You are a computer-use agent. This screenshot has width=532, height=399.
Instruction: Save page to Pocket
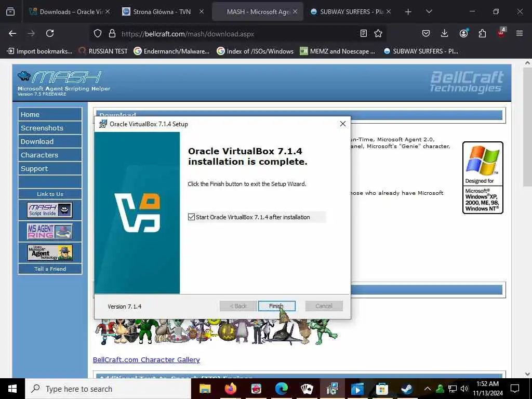coord(426,33)
